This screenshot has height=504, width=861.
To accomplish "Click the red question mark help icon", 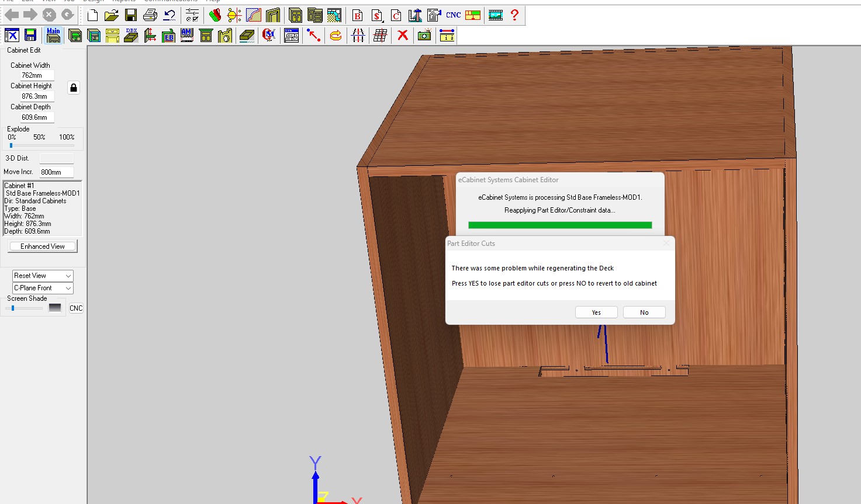I will (x=514, y=15).
